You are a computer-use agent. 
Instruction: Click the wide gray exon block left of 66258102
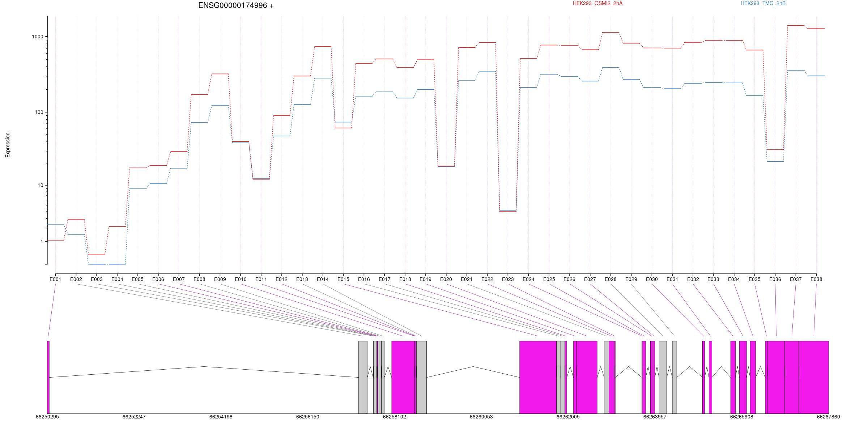click(x=363, y=377)
